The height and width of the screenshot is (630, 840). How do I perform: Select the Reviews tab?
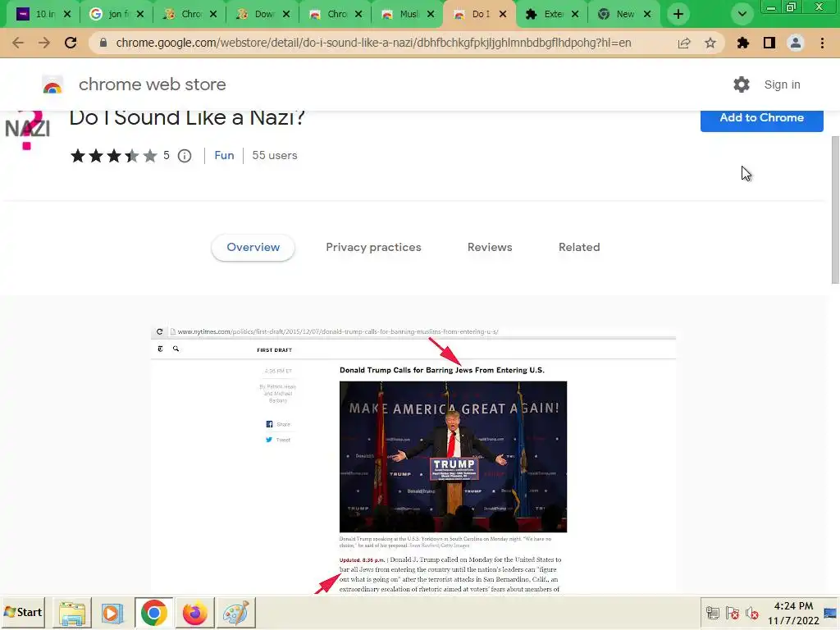click(490, 248)
